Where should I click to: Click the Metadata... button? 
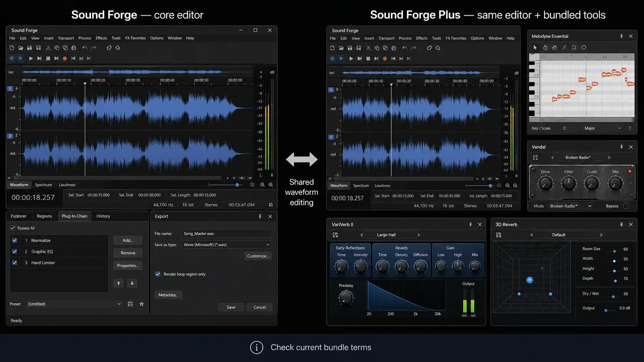168,295
